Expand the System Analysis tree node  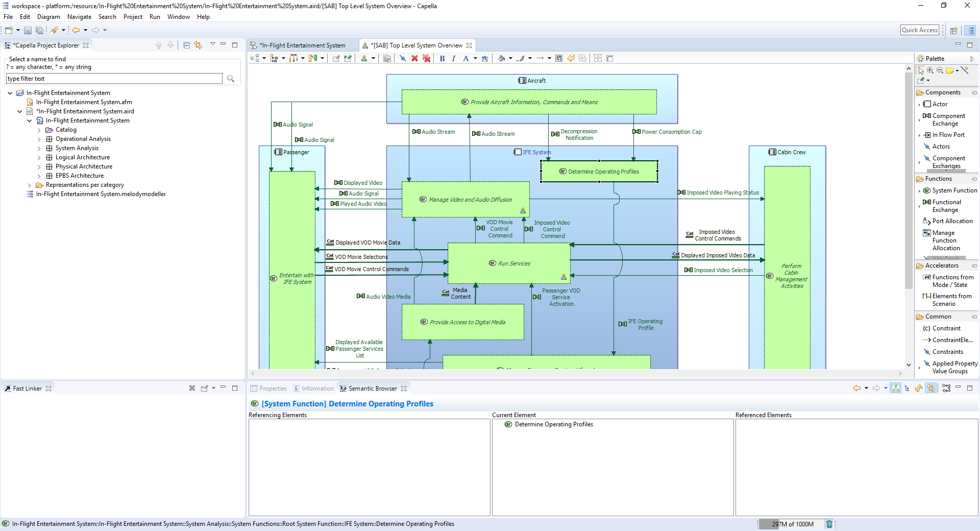coord(39,149)
